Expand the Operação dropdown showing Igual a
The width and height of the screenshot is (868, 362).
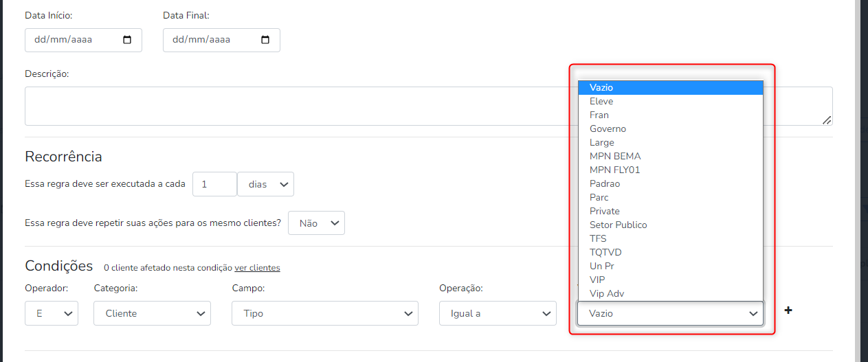click(x=498, y=313)
